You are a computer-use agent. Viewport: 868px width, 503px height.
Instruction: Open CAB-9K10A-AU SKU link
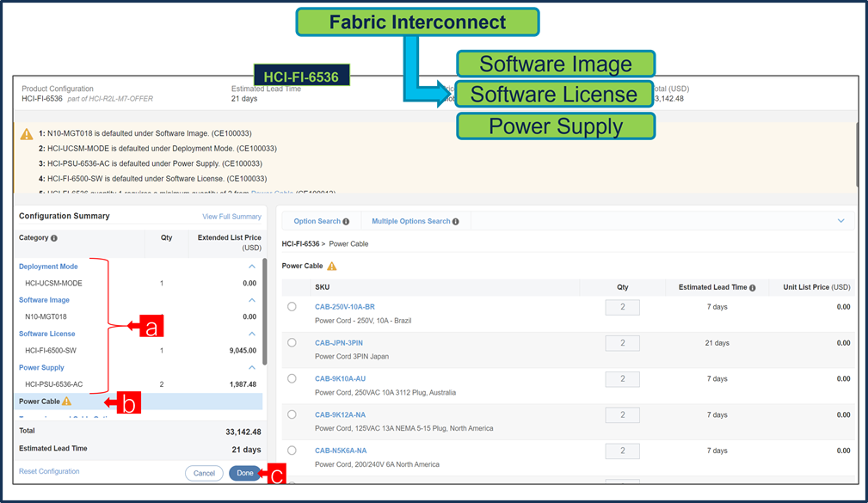341,378
